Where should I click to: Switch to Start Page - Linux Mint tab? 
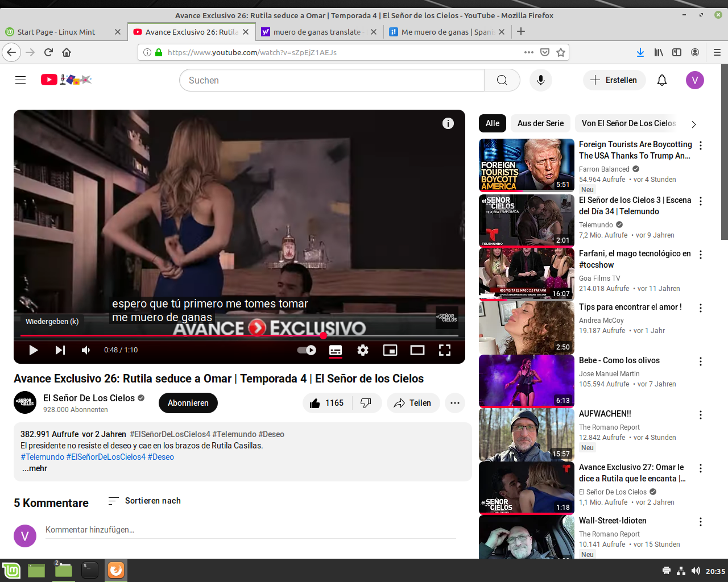63,32
